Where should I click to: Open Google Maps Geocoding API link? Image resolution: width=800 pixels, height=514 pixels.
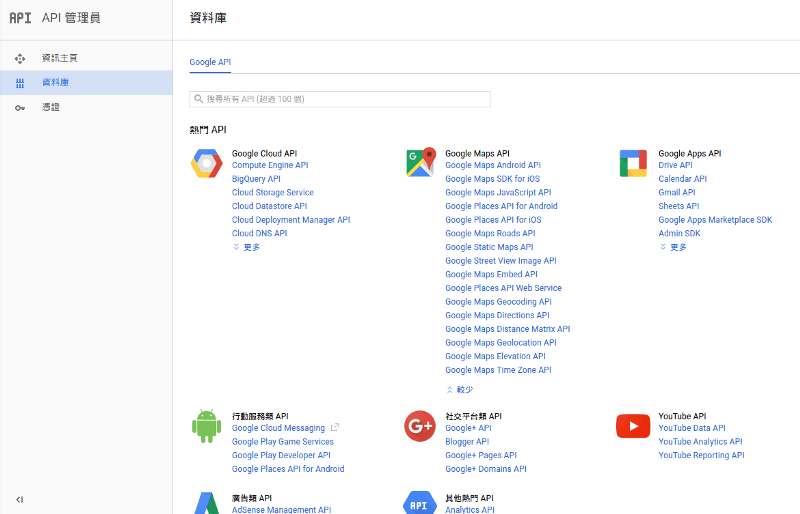pos(498,302)
